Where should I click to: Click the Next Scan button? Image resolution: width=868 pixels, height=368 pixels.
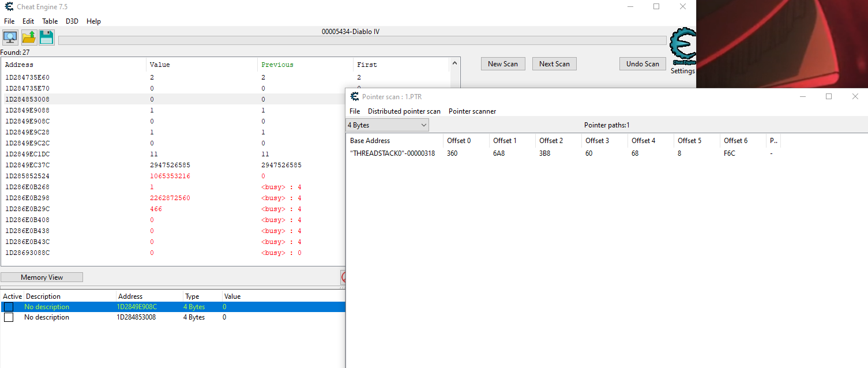coord(554,64)
